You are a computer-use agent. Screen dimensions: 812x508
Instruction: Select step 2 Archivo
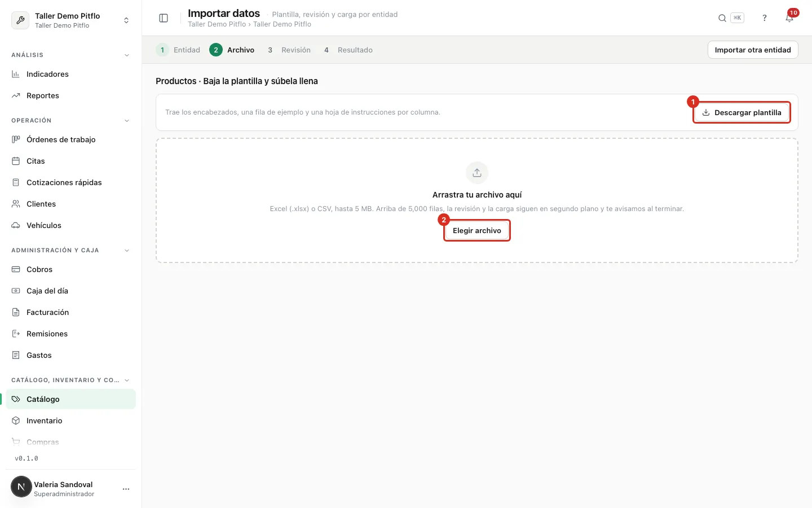pos(232,50)
